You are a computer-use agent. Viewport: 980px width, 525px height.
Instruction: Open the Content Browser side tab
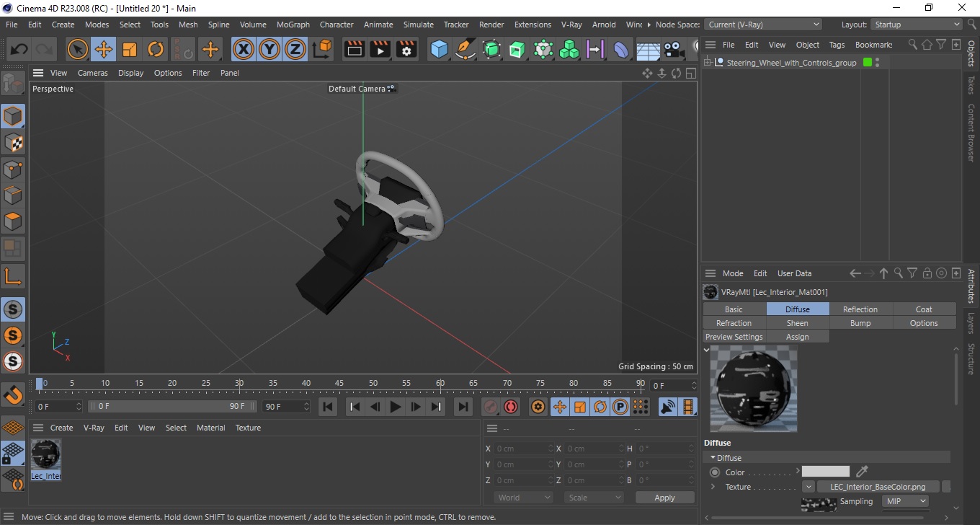[x=971, y=133]
